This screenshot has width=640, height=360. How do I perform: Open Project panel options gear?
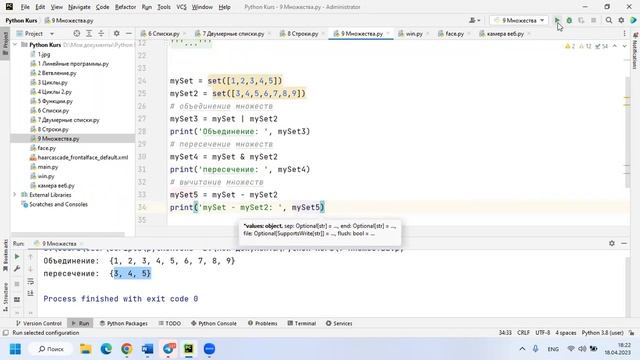click(x=116, y=33)
